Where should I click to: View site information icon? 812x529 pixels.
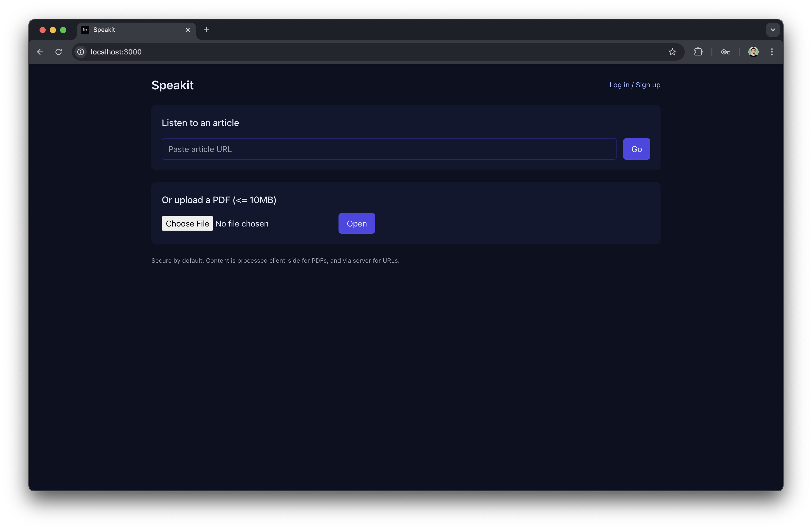click(81, 52)
